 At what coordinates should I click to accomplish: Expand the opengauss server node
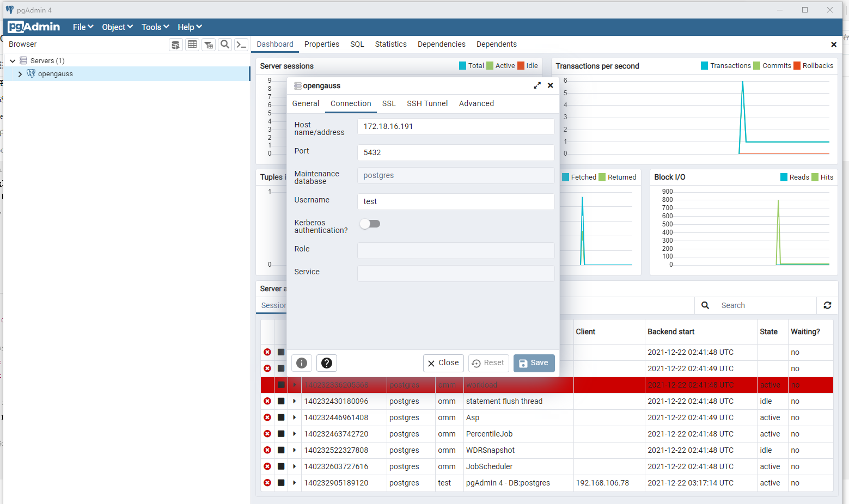pos(20,74)
